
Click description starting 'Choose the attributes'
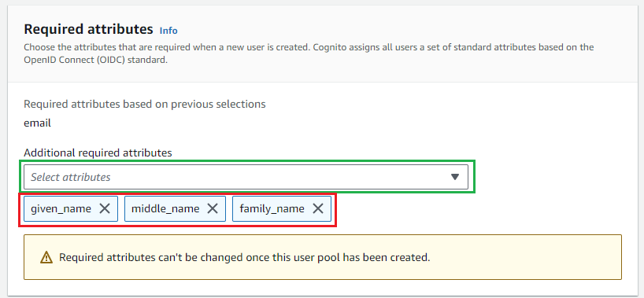[x=309, y=53]
